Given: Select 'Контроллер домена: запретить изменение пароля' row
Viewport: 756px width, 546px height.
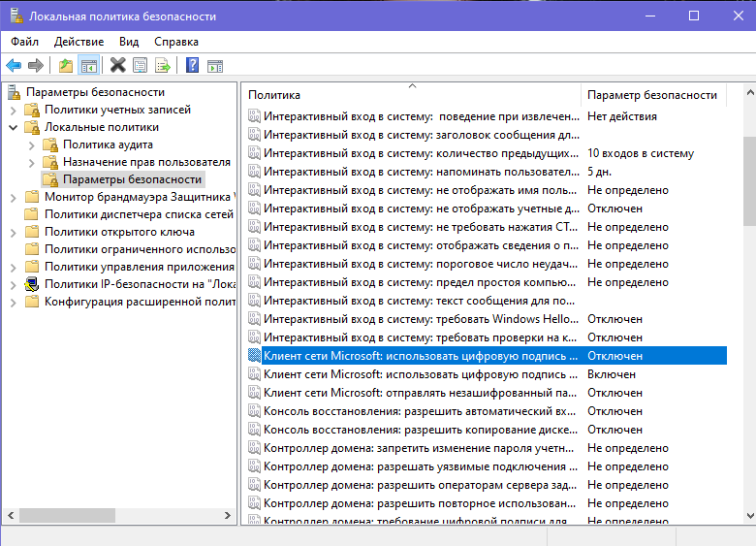Looking at the screenshot, I should [x=487, y=448].
